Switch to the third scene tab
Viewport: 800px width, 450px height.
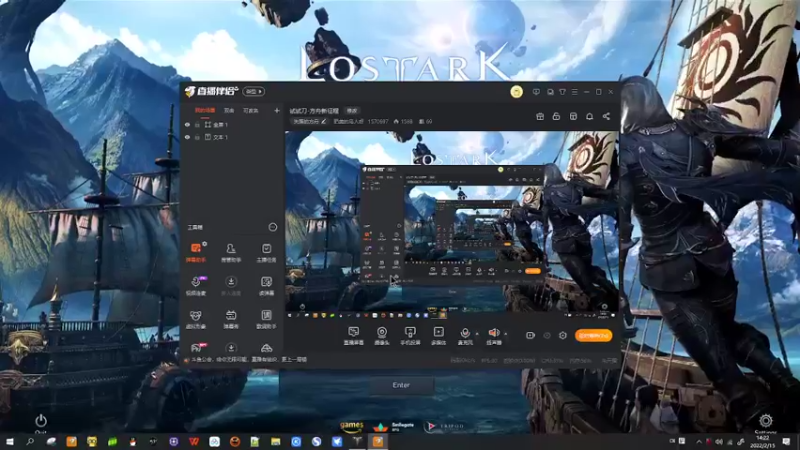click(x=251, y=110)
